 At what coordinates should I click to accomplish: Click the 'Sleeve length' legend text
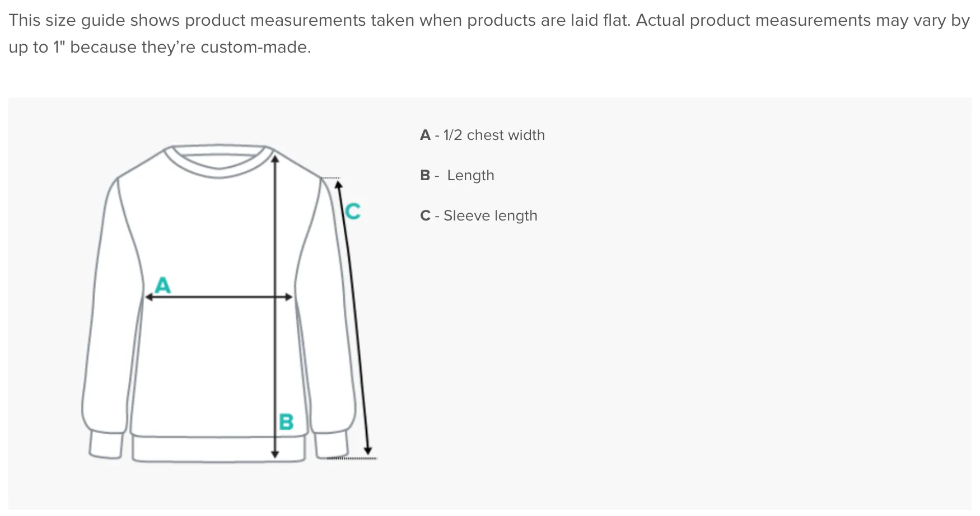[x=490, y=215]
